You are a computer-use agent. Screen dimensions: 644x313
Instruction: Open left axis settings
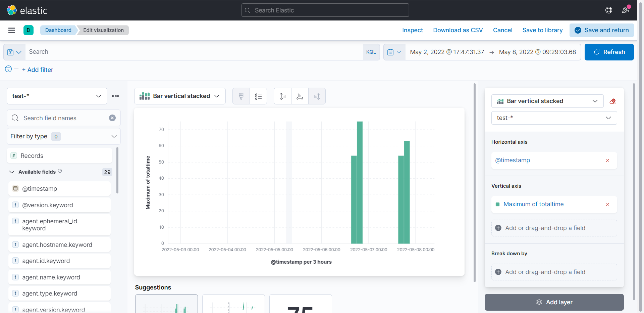283,96
